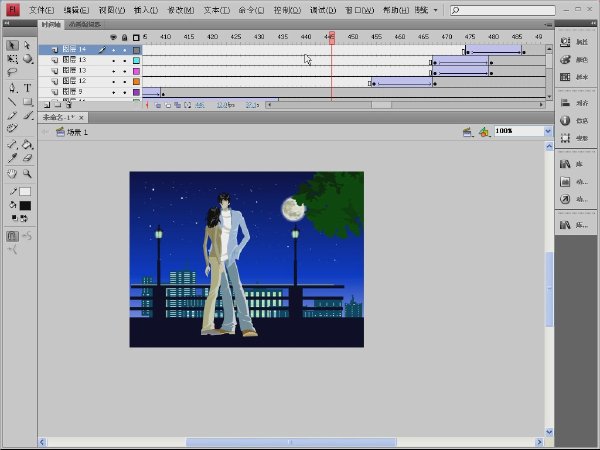Screen dimensions: 600x450
Task: Open the Edit Scene dropdown
Action: click(467, 132)
